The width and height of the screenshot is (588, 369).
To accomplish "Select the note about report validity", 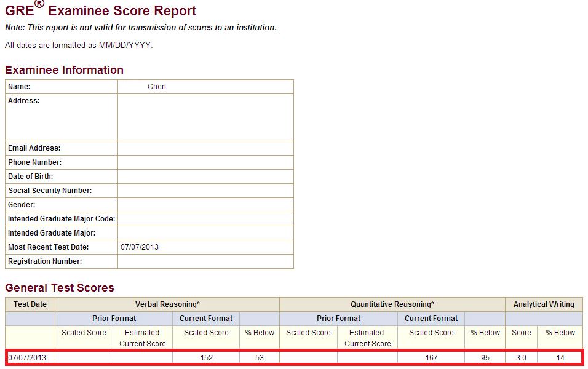I will 141,28.
